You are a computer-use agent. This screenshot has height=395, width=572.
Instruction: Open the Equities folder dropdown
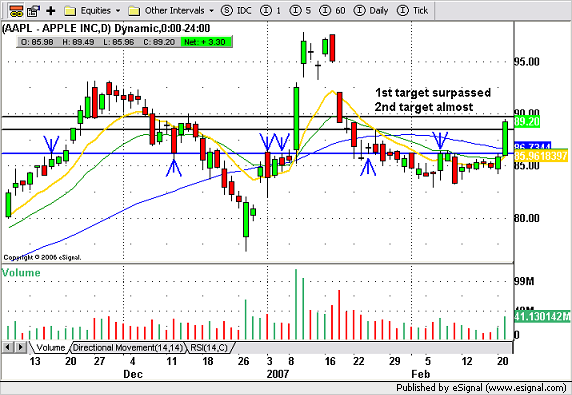tap(92, 11)
